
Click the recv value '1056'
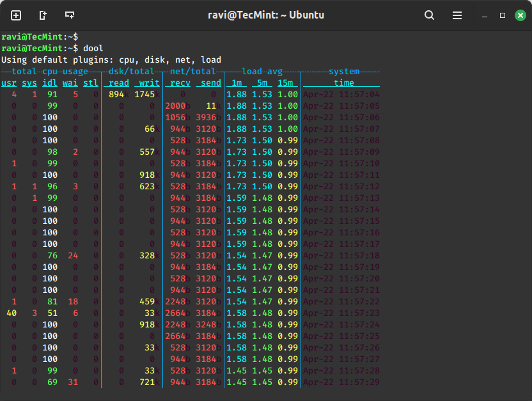point(175,118)
